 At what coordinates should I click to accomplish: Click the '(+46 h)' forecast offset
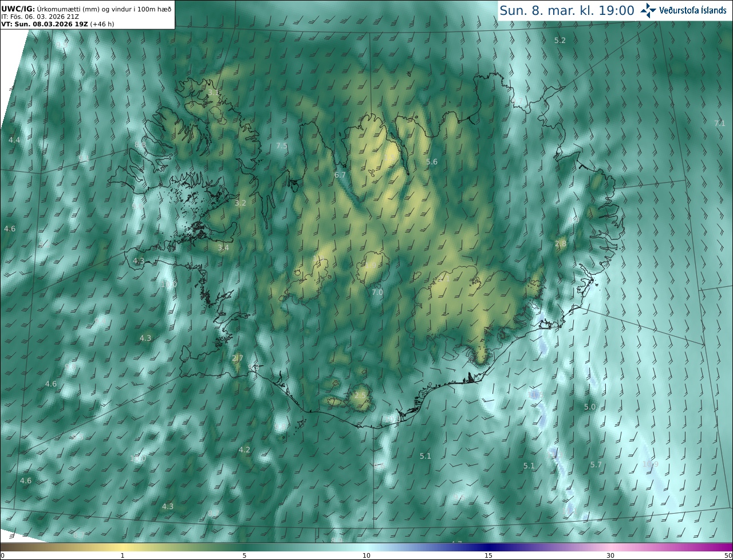click(103, 25)
